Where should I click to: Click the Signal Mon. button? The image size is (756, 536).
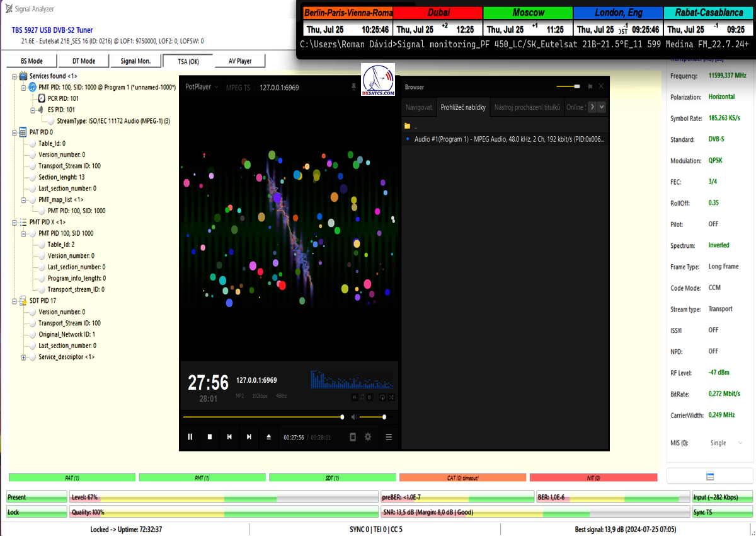(x=135, y=61)
